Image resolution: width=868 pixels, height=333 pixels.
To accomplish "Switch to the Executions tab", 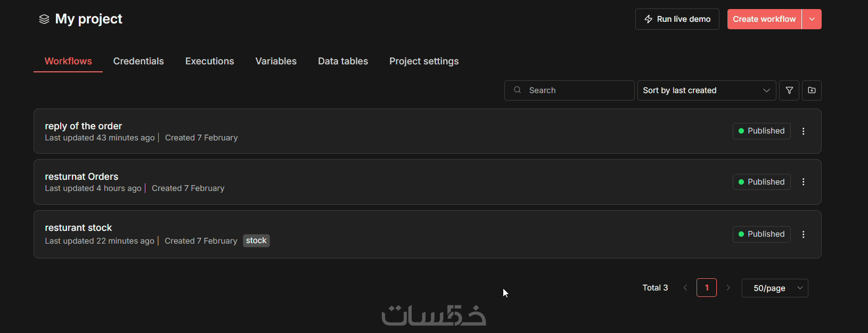I will pos(209,61).
